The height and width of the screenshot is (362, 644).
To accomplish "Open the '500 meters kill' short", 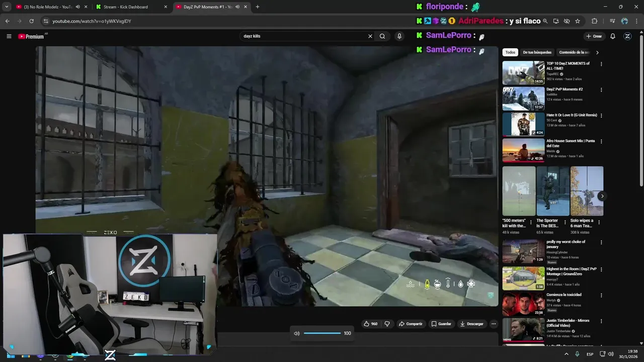I will coord(519,191).
